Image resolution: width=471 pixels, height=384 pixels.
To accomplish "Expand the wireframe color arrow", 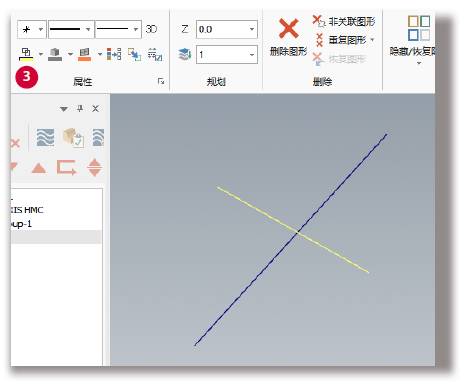I will pyautogui.click(x=41, y=54).
